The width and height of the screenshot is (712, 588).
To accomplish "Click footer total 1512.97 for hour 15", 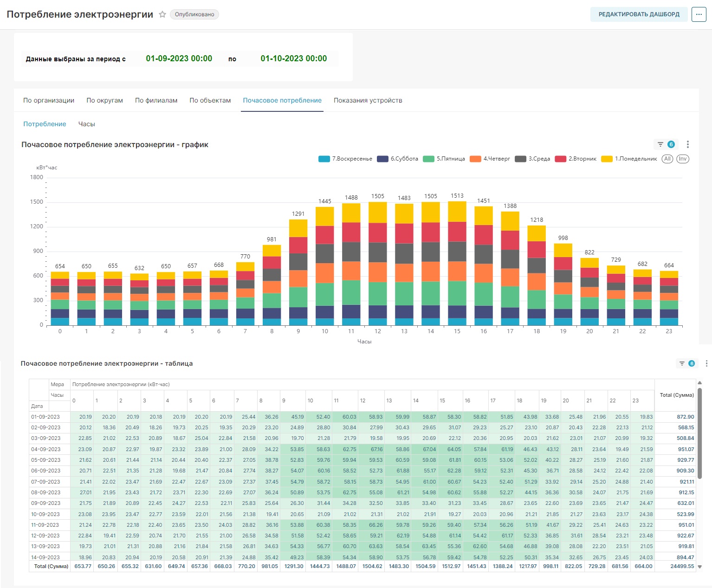I will [452, 566].
